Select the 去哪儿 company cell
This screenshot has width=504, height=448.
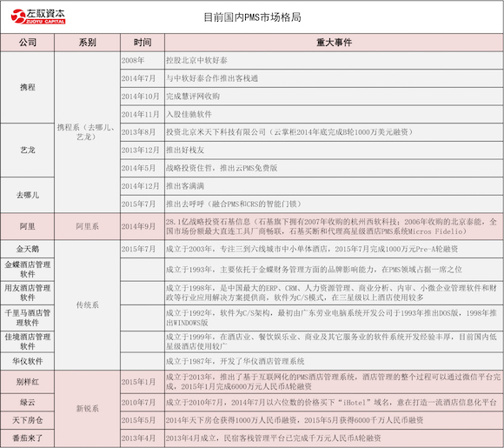pyautogui.click(x=27, y=195)
